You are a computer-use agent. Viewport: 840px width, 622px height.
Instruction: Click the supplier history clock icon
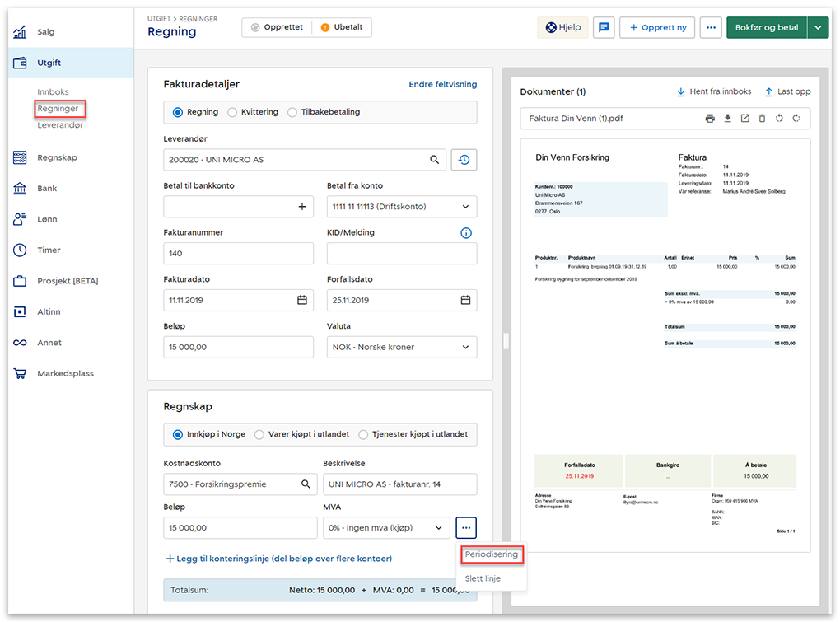(464, 160)
